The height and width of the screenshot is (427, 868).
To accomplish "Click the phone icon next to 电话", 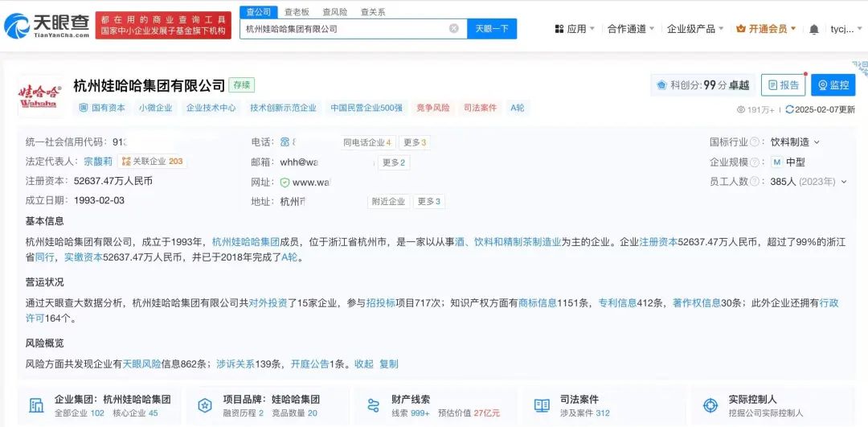I will click(285, 142).
